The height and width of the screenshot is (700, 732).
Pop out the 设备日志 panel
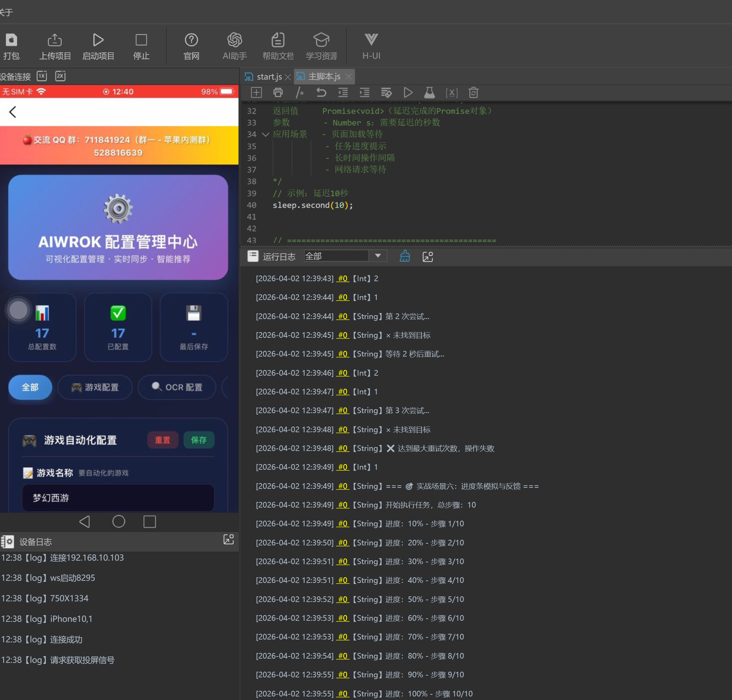[228, 539]
